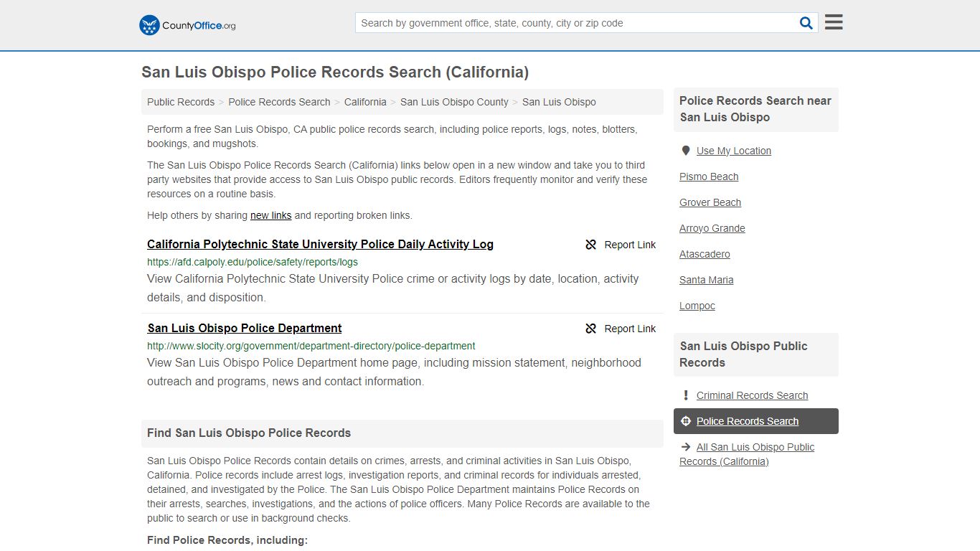This screenshot has width=980, height=551.
Task: Click the location pin icon next to Use My Location
Action: point(686,151)
